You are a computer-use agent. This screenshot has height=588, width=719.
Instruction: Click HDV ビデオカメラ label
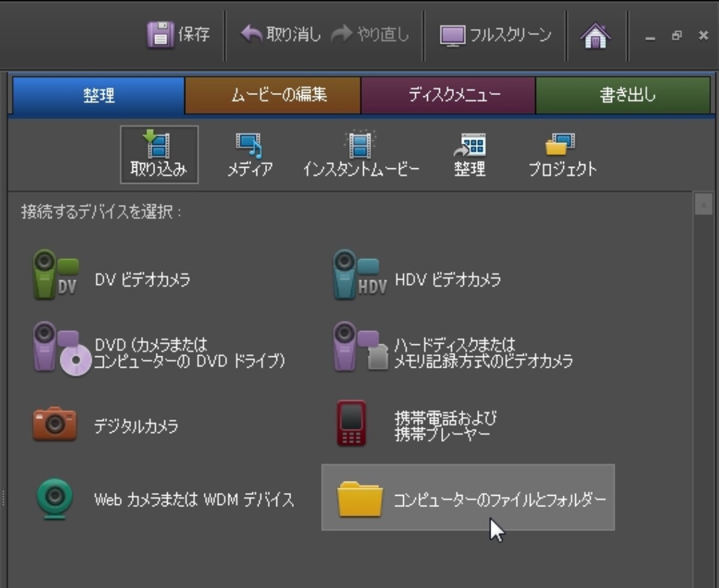click(448, 279)
